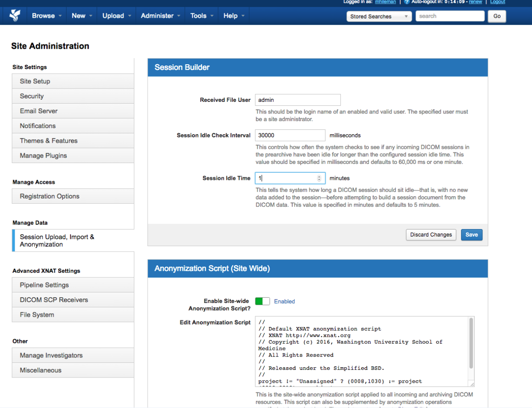Click the XNAT logo home icon
The height and width of the screenshot is (408, 532).
[15, 16]
